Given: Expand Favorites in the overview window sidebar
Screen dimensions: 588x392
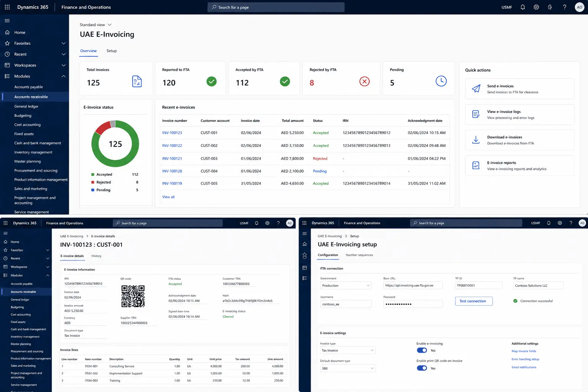Looking at the screenshot, I should 64,43.
